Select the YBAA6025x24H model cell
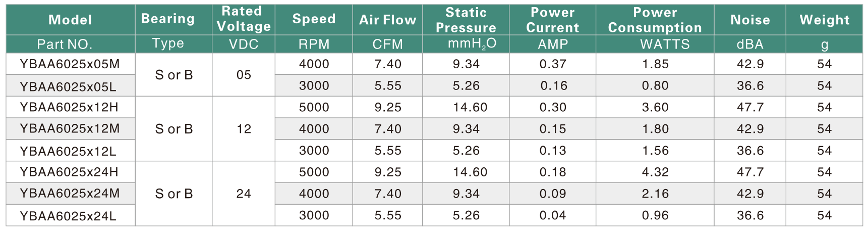 70,172
